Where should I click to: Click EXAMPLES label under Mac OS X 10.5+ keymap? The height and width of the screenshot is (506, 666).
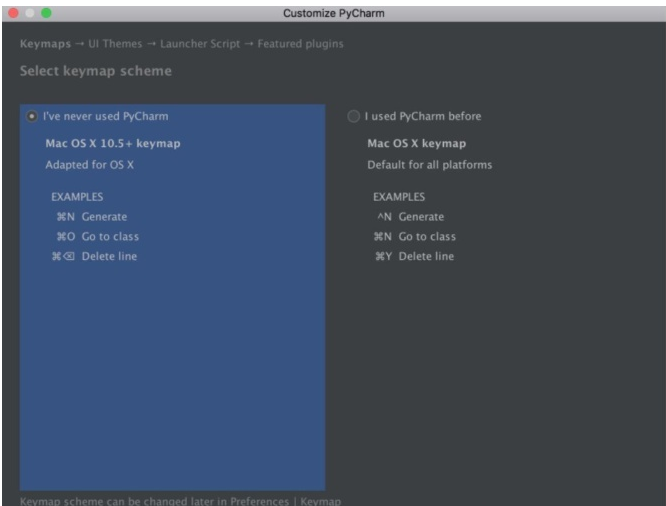click(x=77, y=197)
